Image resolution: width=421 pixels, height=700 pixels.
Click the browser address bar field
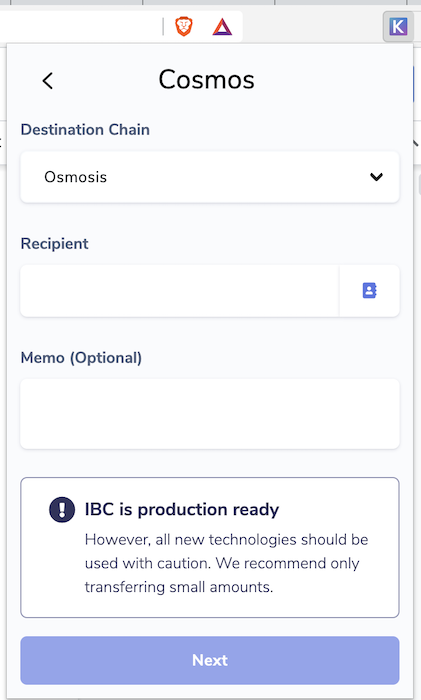point(80,26)
